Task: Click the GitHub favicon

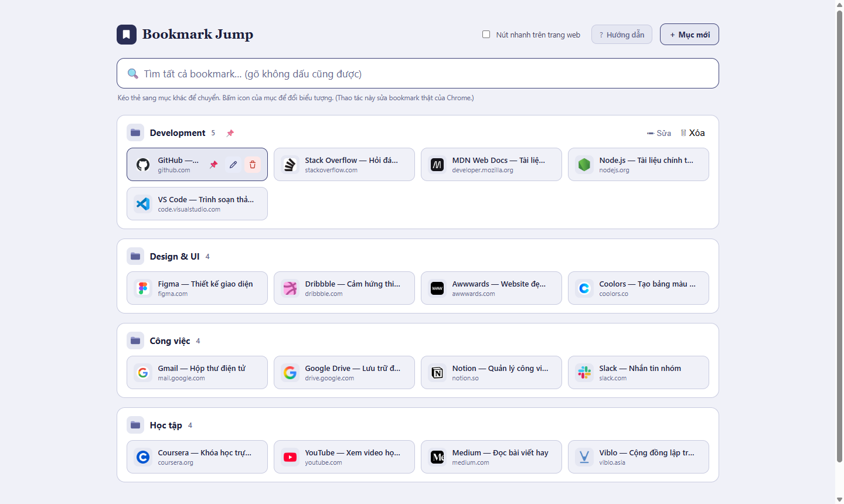Action: (143, 165)
